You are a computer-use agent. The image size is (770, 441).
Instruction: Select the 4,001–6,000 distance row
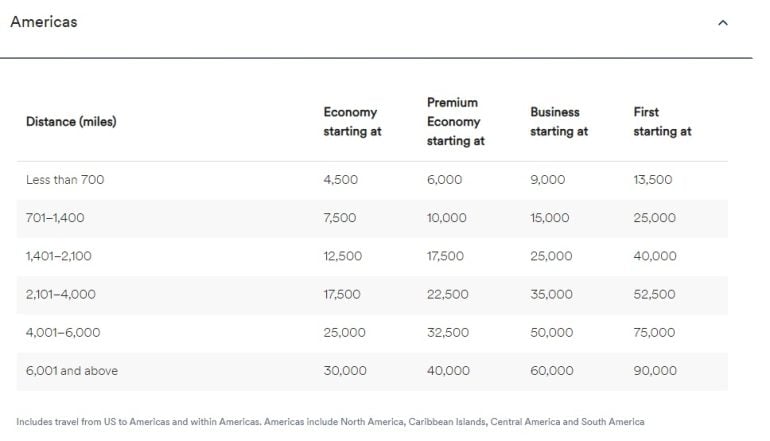point(63,333)
